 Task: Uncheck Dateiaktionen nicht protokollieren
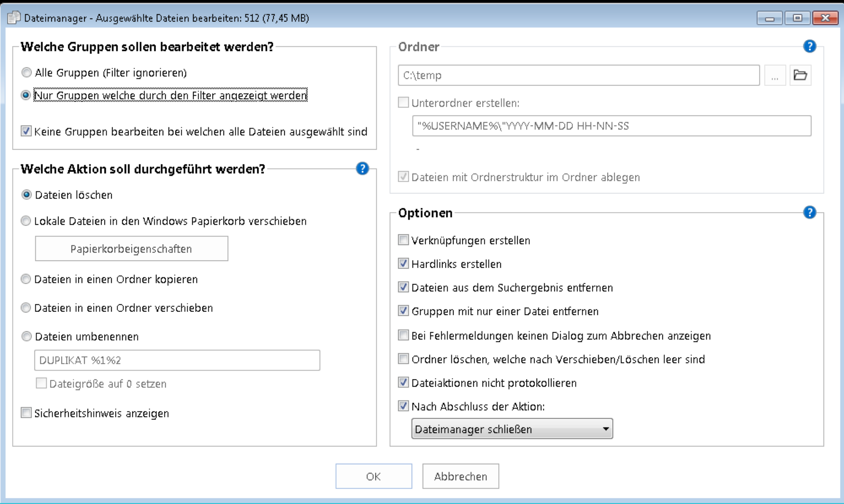[403, 383]
